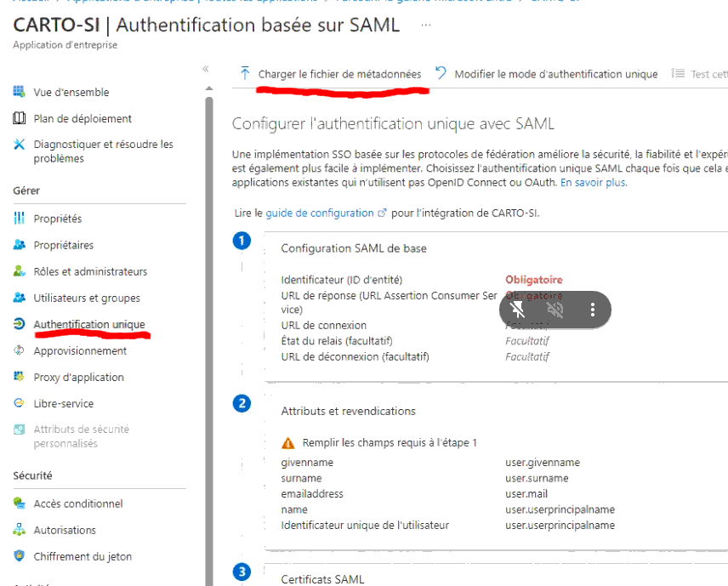Viewport: 728px width, 586px height.
Task: Click the sidebar scrollbar up arrow
Action: pos(209,88)
